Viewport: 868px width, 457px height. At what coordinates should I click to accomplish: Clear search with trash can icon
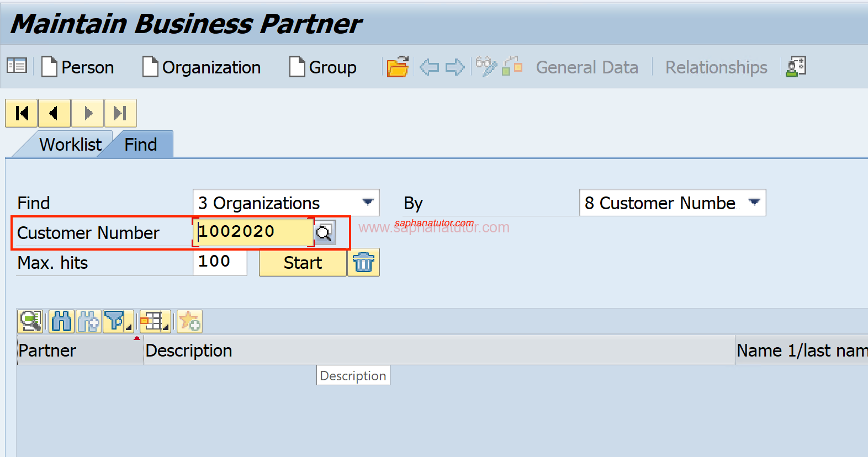click(x=363, y=263)
